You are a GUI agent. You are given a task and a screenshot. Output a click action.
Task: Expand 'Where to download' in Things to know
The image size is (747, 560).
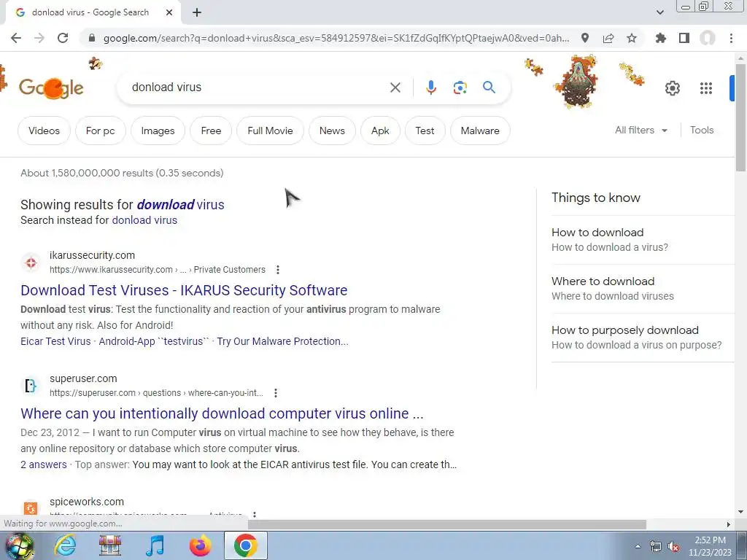(x=642, y=289)
